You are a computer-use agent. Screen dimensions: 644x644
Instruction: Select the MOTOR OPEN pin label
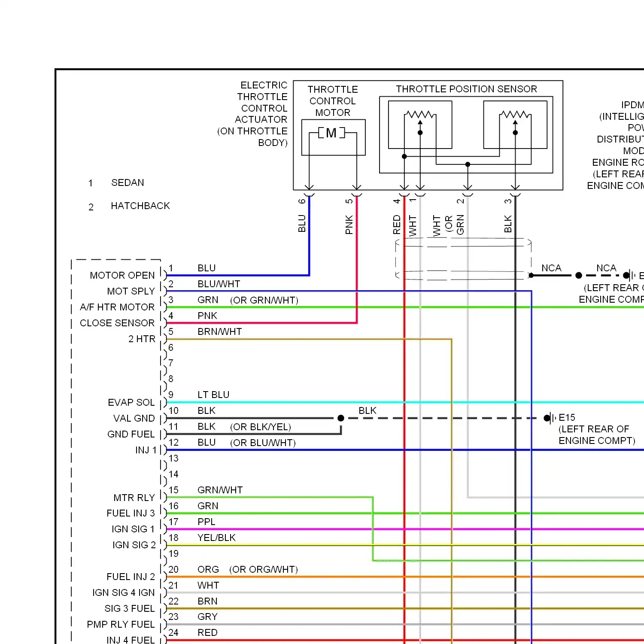122,275
